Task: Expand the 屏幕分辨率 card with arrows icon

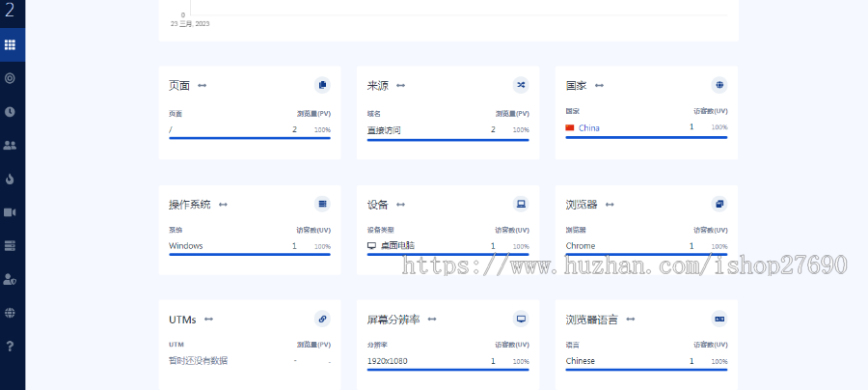Action: [x=432, y=320]
